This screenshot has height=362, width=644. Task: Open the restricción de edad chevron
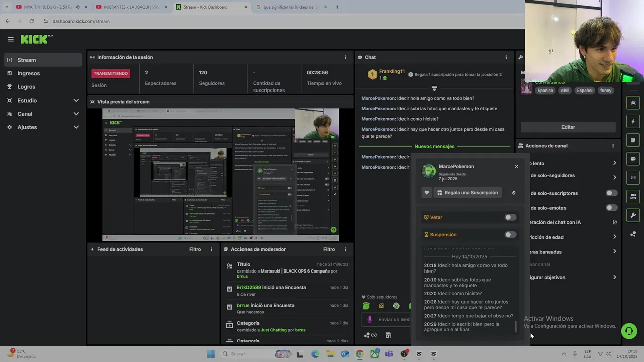615,237
